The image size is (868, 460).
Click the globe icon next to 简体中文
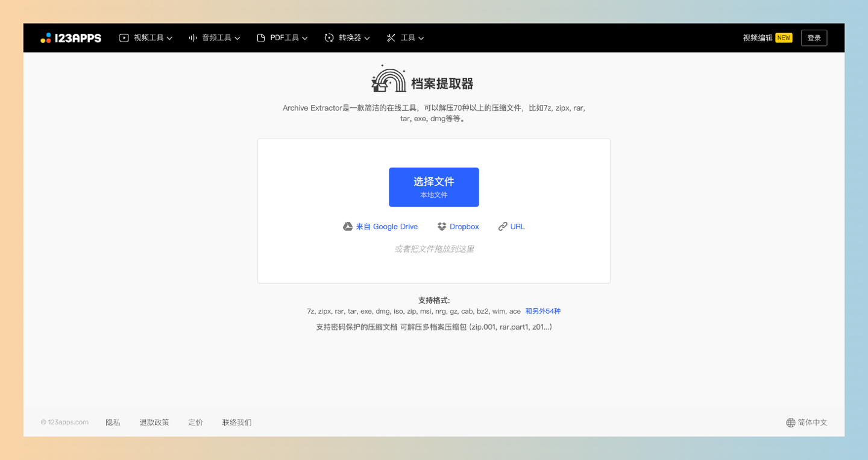click(790, 422)
